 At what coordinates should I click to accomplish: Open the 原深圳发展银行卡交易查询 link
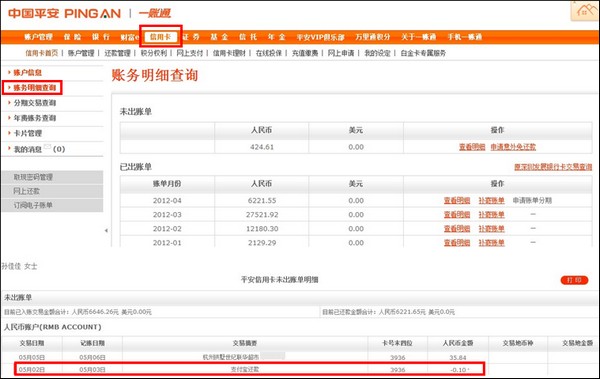click(553, 167)
